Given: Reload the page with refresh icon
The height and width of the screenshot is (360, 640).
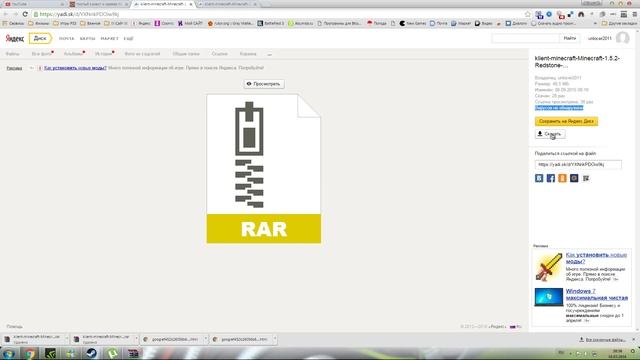Looking at the screenshot, I should [25, 14].
